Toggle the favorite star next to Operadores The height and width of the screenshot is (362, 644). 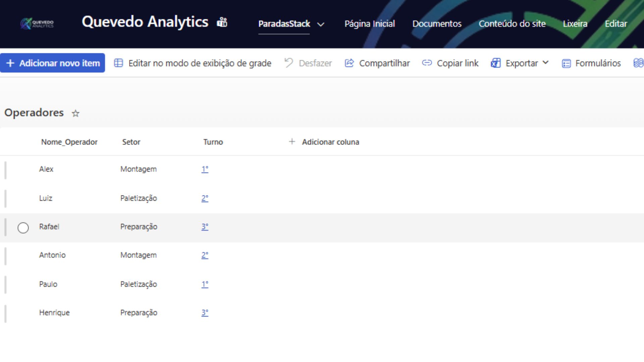75,114
